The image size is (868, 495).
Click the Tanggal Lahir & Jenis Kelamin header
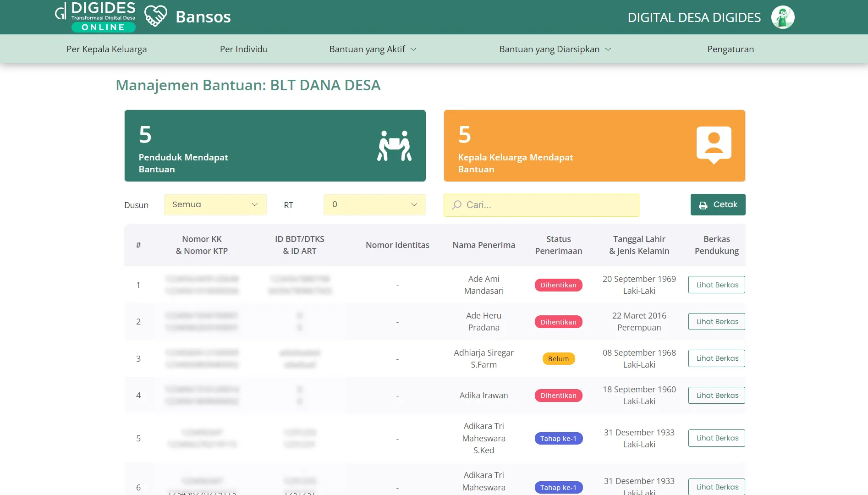tap(639, 245)
